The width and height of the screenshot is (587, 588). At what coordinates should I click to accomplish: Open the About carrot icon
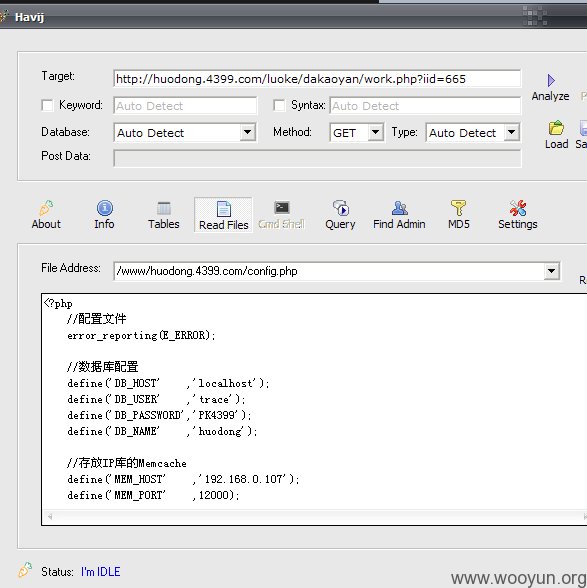coord(46,208)
